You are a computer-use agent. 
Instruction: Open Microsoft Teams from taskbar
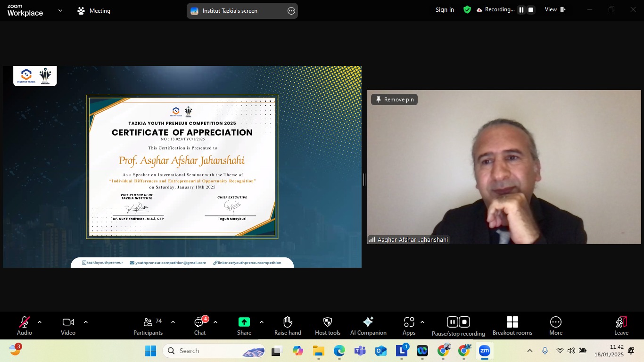point(360,351)
